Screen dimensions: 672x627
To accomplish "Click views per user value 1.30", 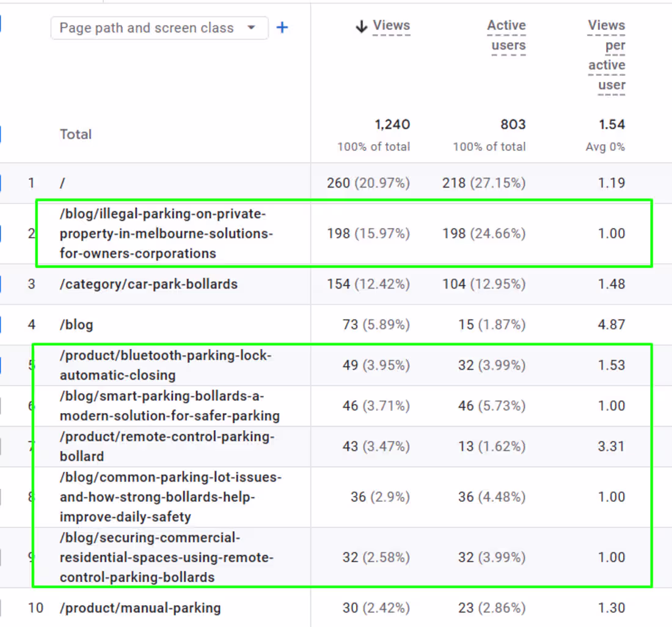I will tap(612, 608).
